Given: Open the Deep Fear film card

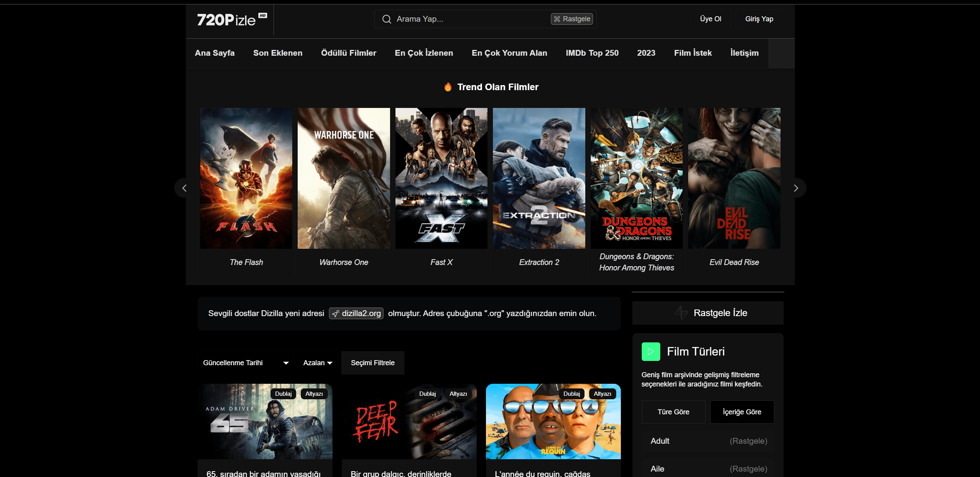Looking at the screenshot, I should 409,422.
